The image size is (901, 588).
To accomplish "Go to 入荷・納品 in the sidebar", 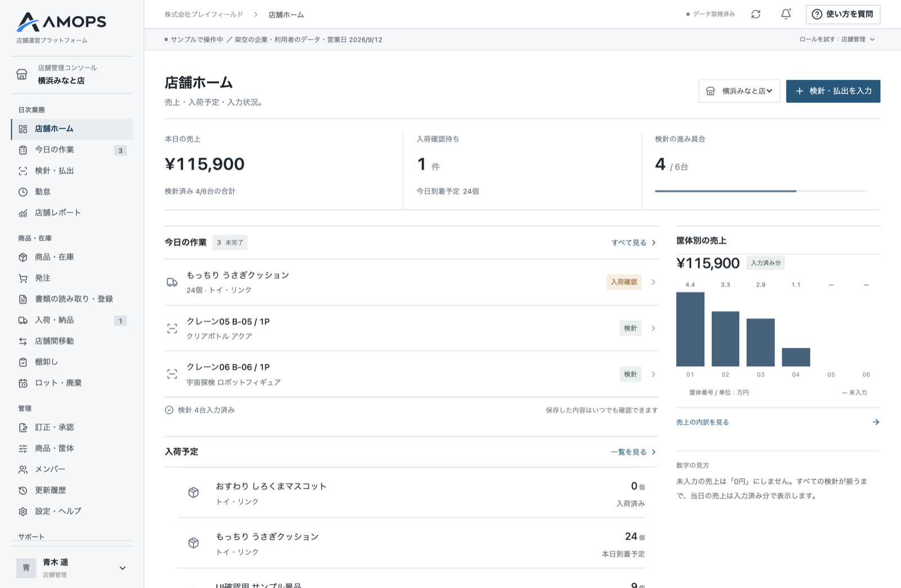I will [72, 320].
